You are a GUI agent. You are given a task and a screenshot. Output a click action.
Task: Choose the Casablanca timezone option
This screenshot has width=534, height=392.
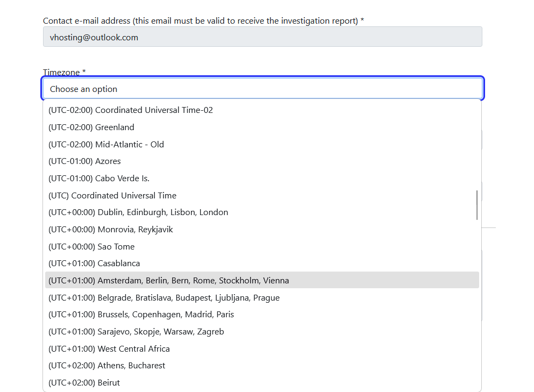pyautogui.click(x=94, y=263)
